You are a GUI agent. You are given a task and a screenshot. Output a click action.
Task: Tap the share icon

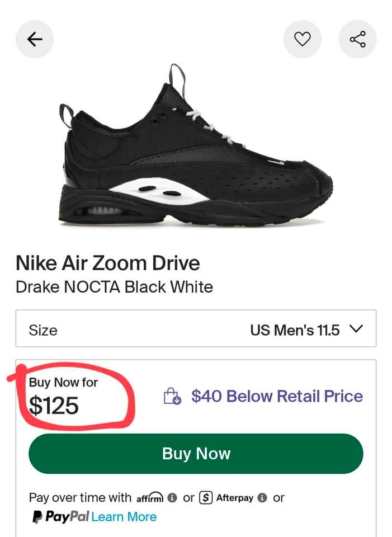(x=357, y=39)
